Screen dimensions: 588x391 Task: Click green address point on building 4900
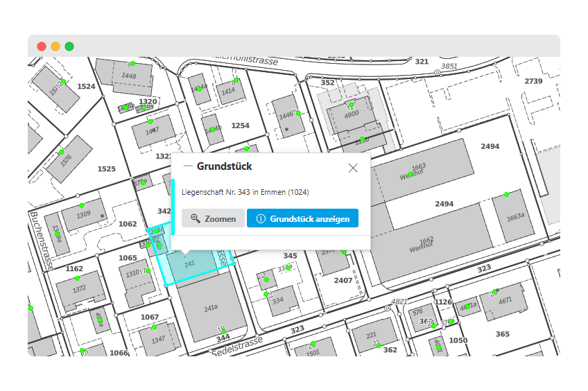coord(351,105)
